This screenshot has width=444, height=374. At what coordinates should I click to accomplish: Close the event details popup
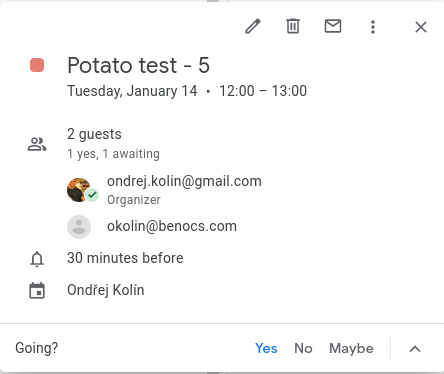(x=421, y=27)
